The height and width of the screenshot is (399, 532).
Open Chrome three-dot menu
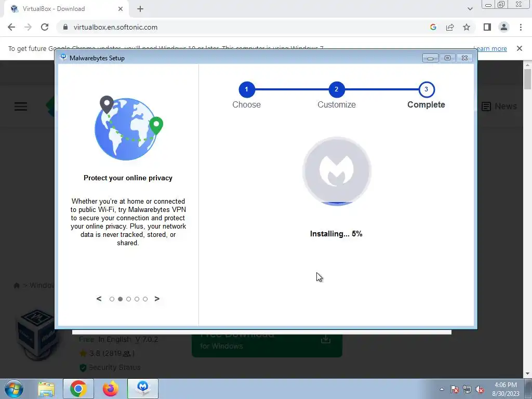pyautogui.click(x=521, y=27)
